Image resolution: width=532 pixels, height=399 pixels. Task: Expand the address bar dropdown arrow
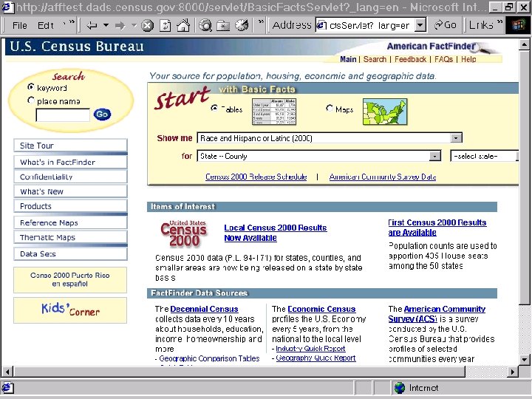tap(420, 25)
